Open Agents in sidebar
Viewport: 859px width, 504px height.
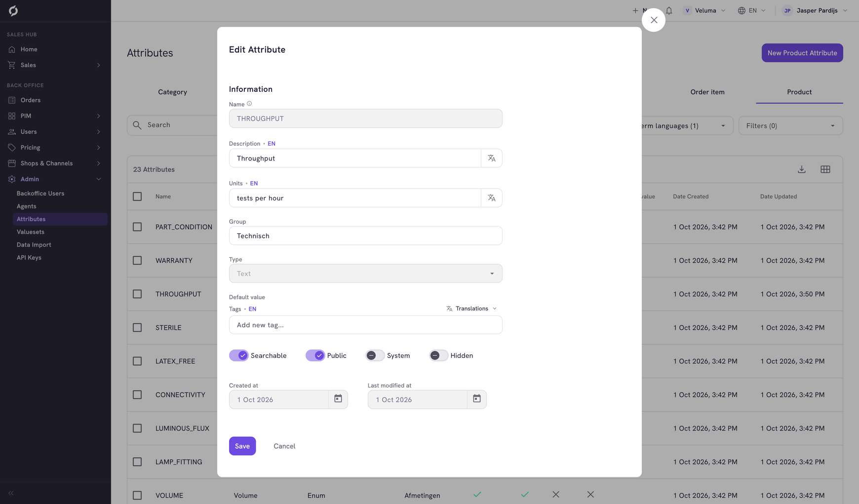coord(27,206)
